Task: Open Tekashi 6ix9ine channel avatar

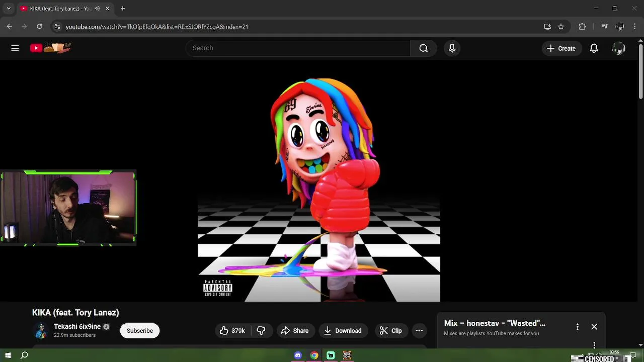Action: coord(41,330)
